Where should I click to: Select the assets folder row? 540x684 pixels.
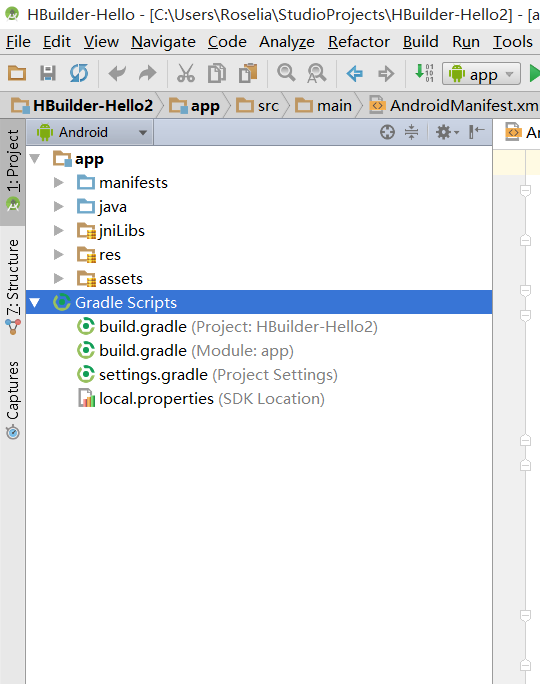(x=259, y=278)
